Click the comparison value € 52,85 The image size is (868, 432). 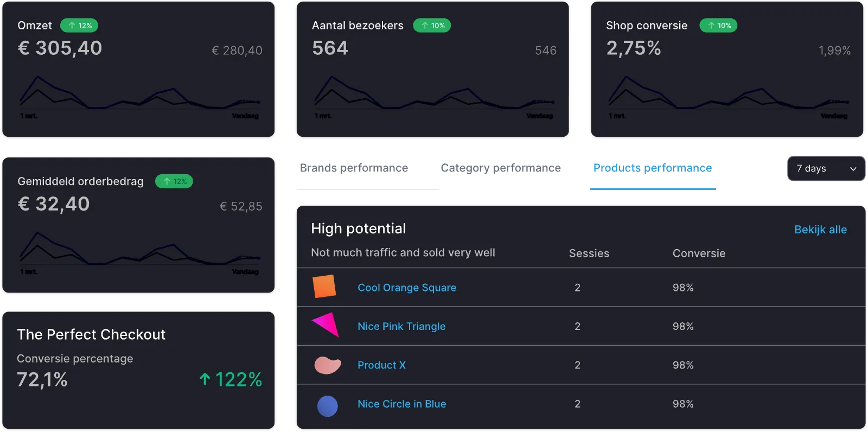[x=241, y=206]
